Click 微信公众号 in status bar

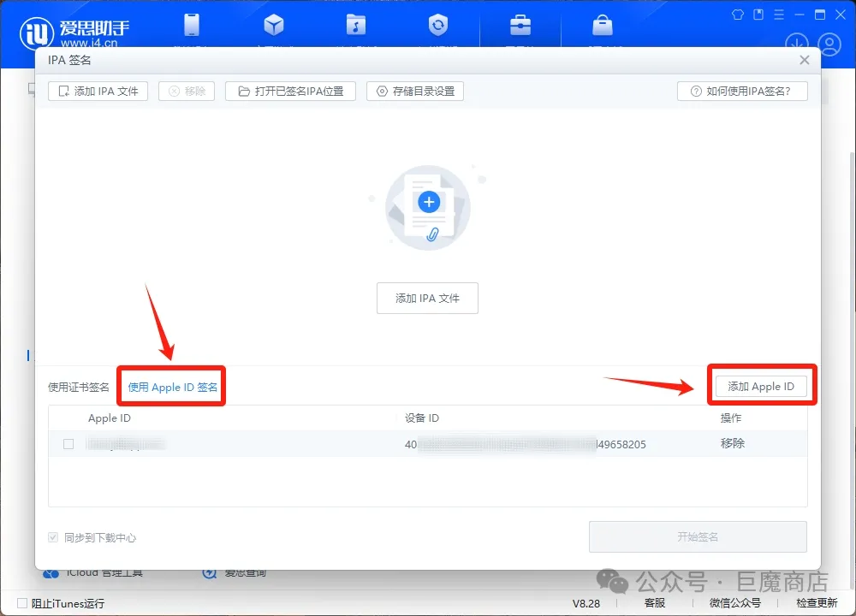[734, 603]
